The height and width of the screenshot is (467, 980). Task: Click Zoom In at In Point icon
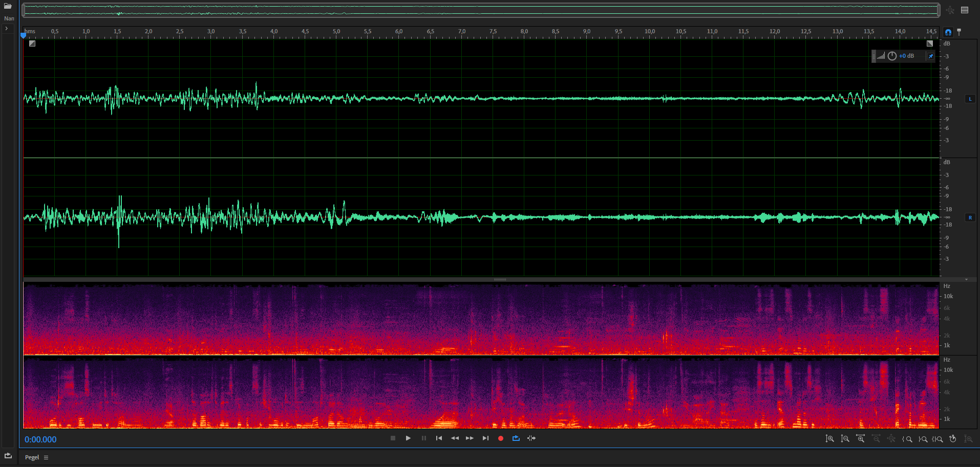tap(907, 439)
